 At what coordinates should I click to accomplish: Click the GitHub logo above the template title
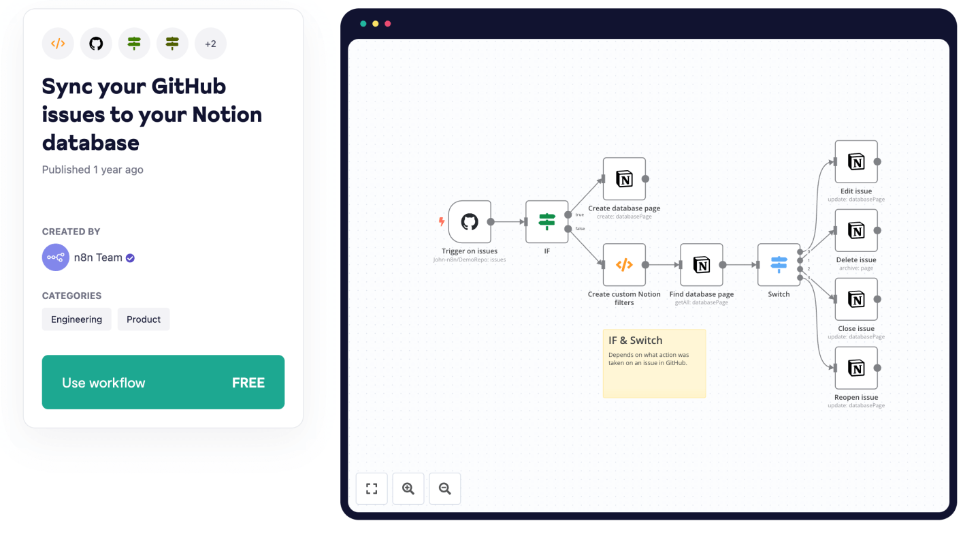[96, 43]
